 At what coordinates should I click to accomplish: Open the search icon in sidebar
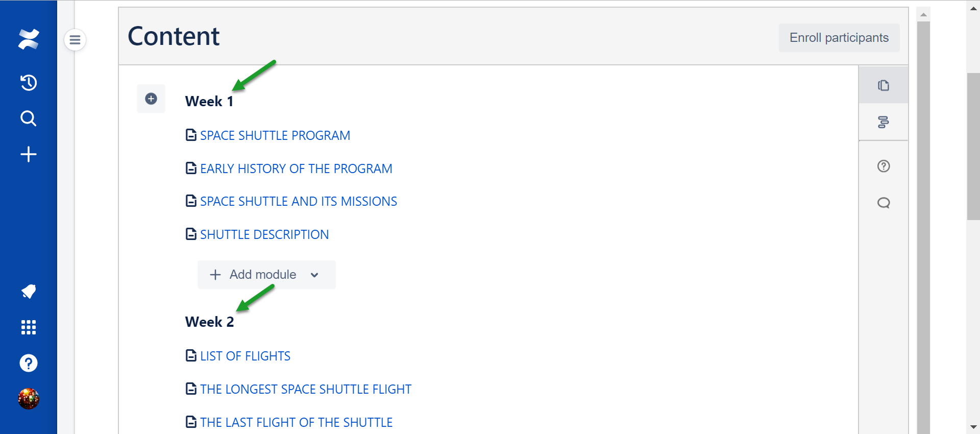tap(29, 118)
